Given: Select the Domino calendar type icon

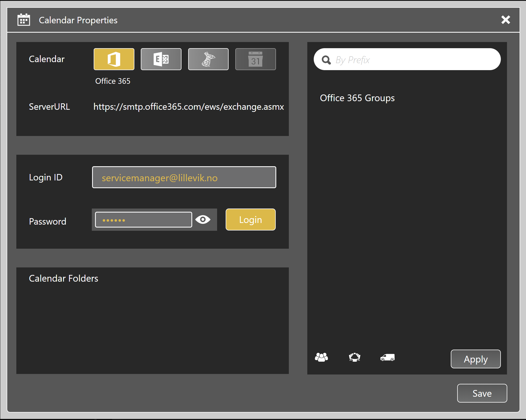Looking at the screenshot, I should tap(208, 59).
